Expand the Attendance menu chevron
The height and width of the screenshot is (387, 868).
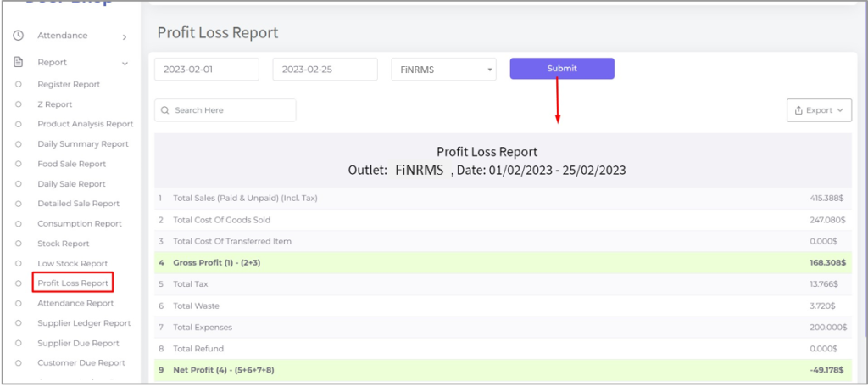125,36
